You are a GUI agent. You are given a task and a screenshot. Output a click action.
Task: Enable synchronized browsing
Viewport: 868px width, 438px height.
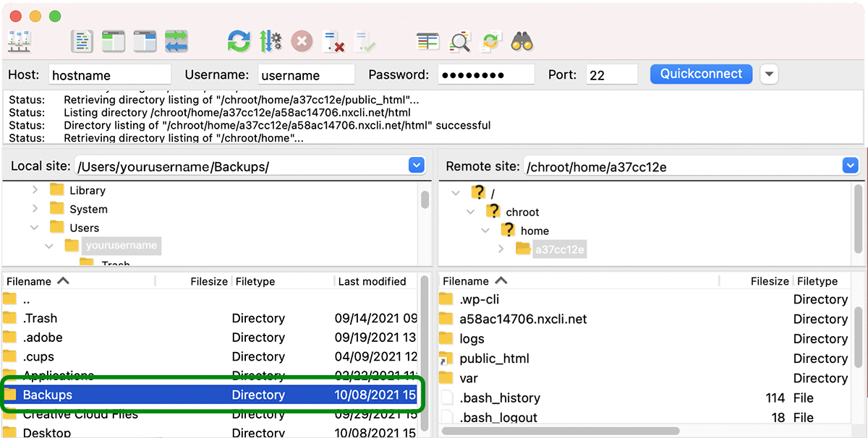point(491,41)
